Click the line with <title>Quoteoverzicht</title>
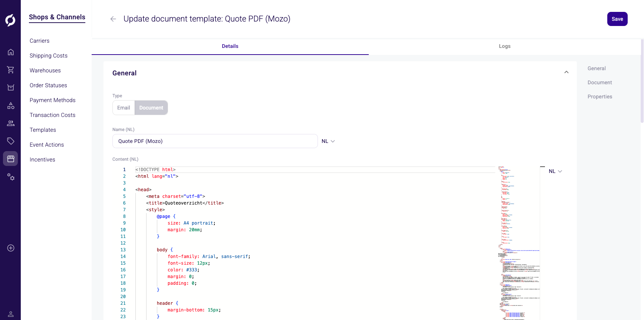 (x=185, y=203)
